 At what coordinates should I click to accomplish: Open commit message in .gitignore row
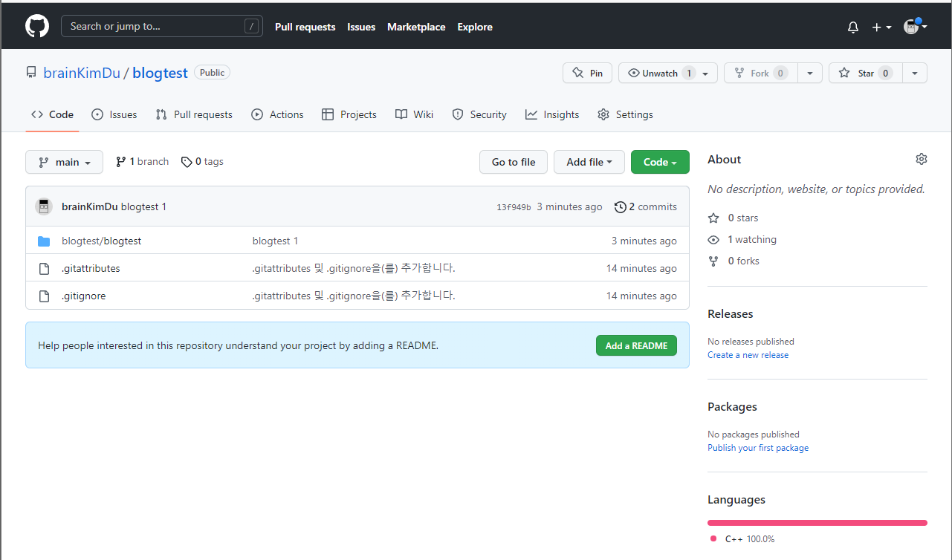[354, 296]
